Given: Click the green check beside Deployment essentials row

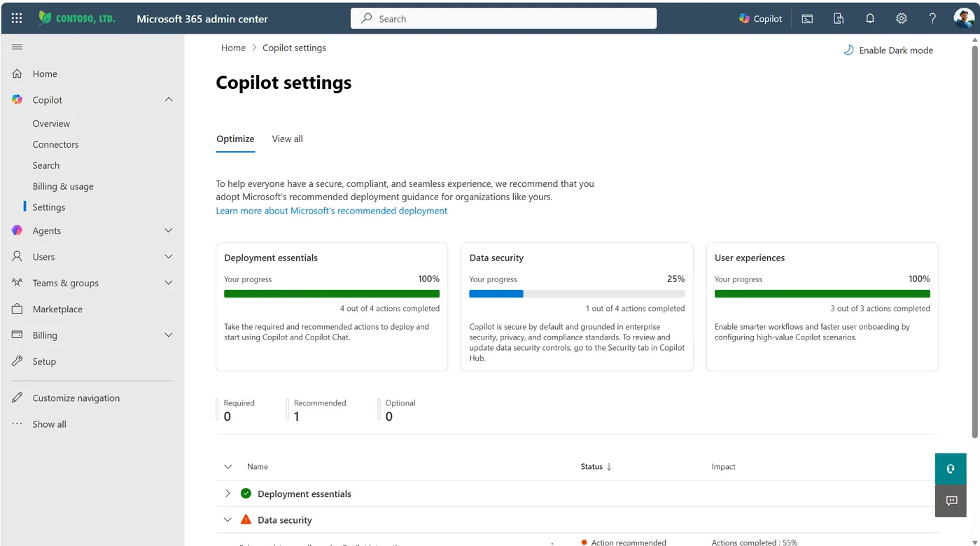Looking at the screenshot, I should [246, 493].
